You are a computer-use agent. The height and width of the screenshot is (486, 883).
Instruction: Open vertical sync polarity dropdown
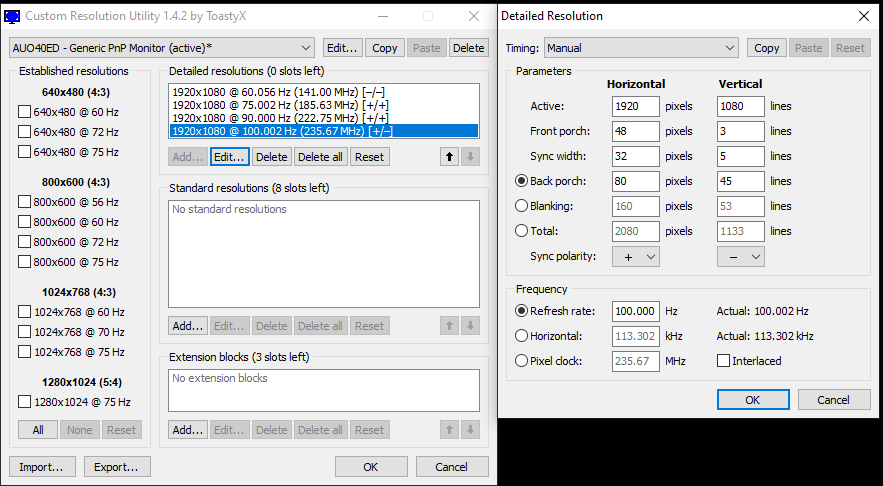[x=740, y=257]
